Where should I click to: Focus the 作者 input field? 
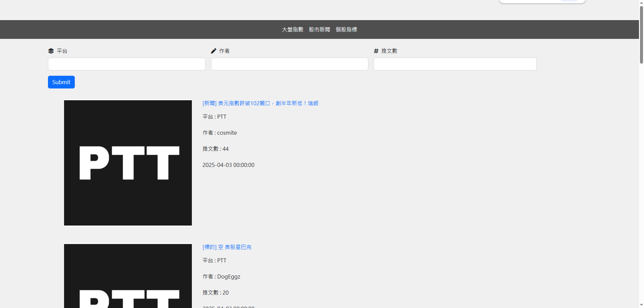pos(289,64)
